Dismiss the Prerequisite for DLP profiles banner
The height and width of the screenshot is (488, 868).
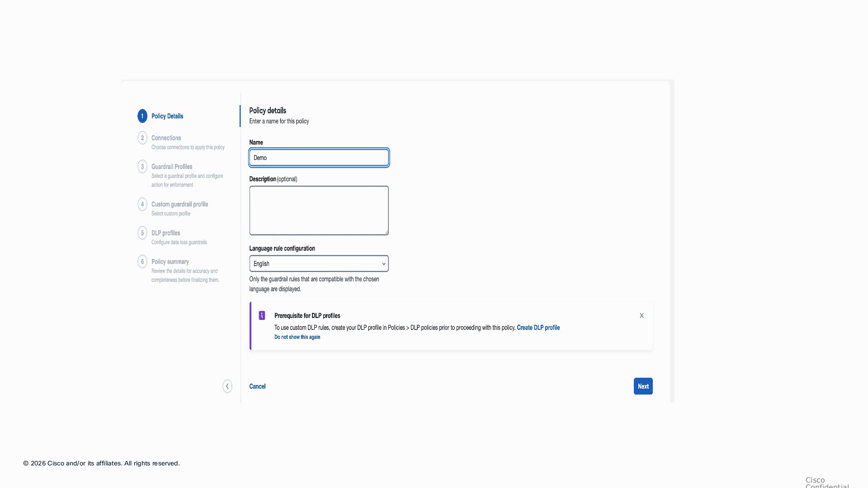642,315
